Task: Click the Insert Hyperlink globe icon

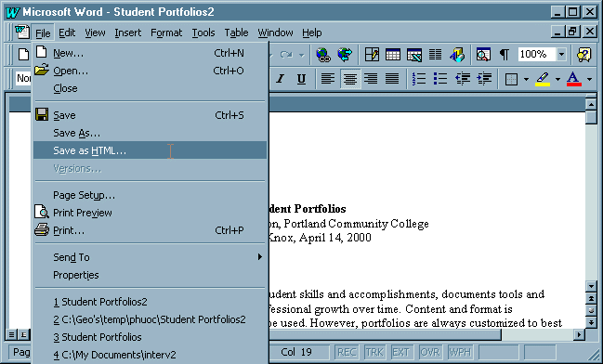Action: coord(323,55)
